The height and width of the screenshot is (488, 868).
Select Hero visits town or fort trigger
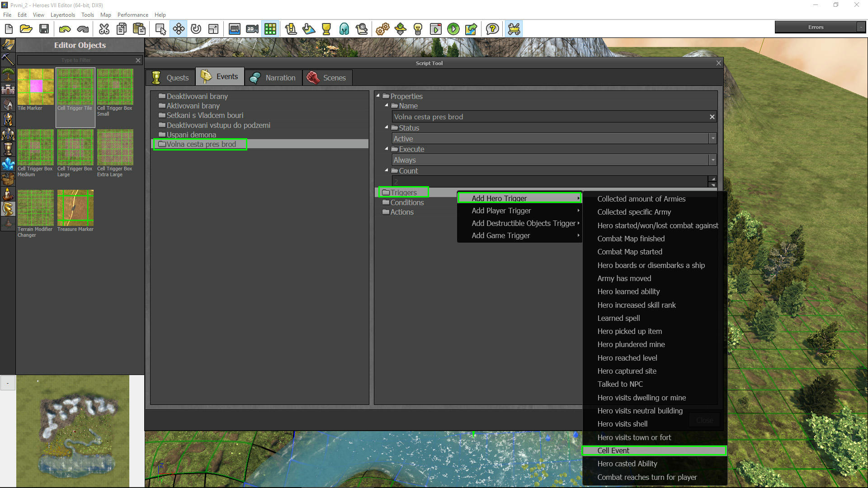[654, 437]
